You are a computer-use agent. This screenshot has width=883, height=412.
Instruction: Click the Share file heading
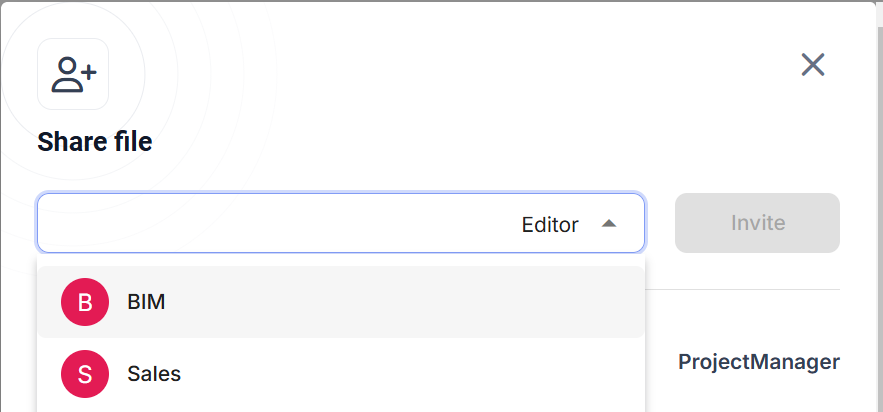(95, 142)
